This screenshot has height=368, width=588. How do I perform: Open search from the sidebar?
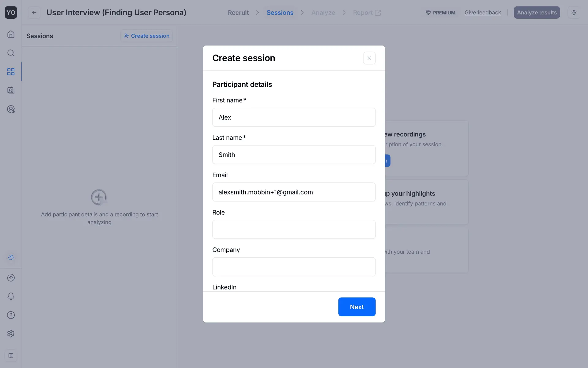[11, 53]
